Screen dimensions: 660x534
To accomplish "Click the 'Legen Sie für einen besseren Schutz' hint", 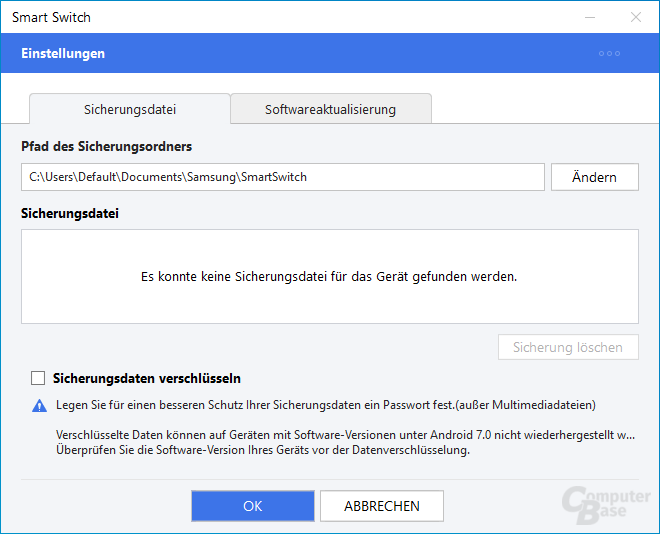I will (x=326, y=405).
